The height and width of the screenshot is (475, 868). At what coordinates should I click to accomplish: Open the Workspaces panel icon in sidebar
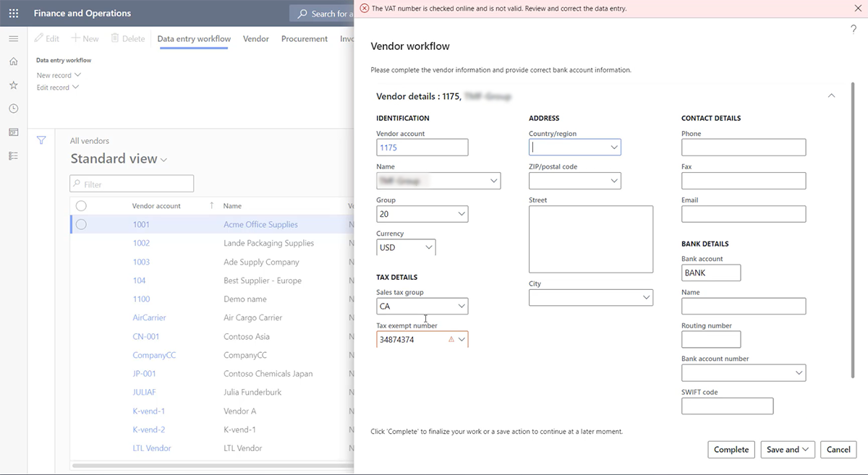pyautogui.click(x=13, y=132)
